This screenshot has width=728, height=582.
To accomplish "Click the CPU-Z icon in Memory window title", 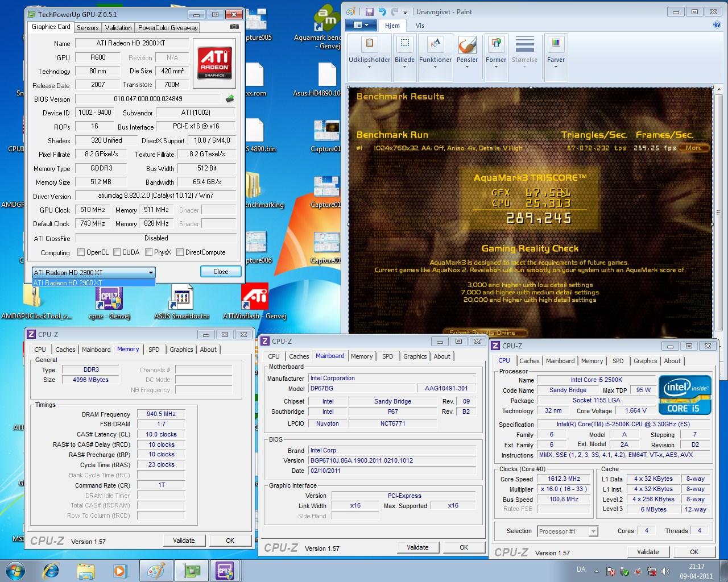I will point(32,334).
